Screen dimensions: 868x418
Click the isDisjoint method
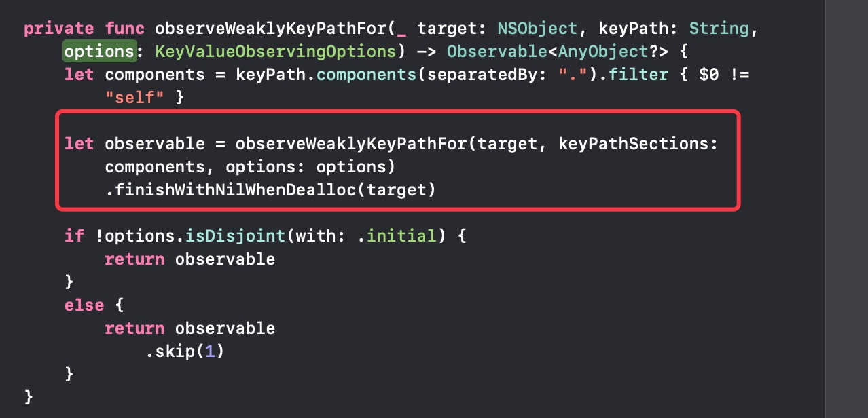[235, 236]
